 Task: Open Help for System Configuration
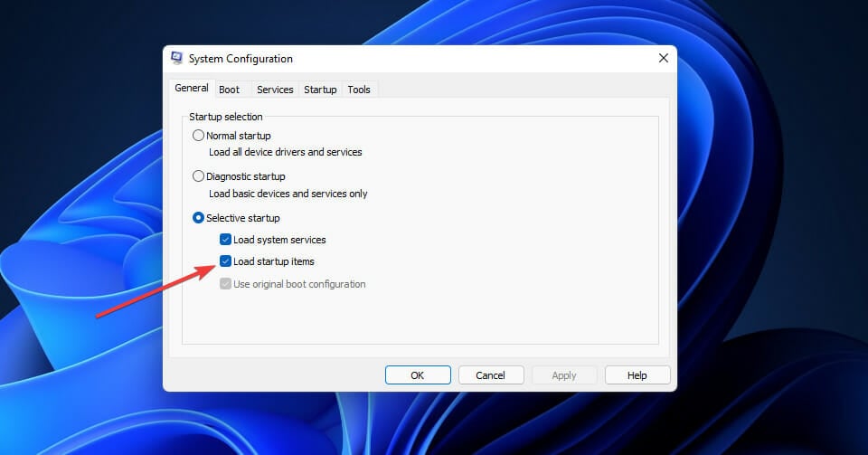(637, 375)
